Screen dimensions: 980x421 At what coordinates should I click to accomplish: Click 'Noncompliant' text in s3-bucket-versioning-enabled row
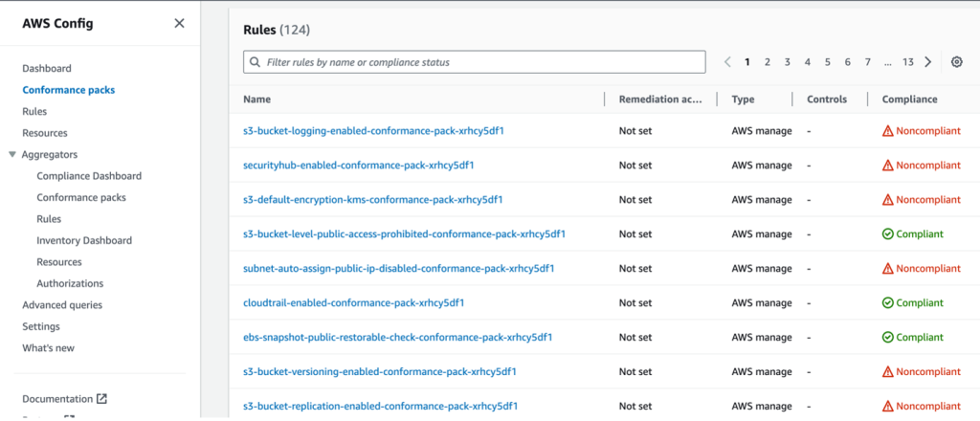tap(928, 371)
